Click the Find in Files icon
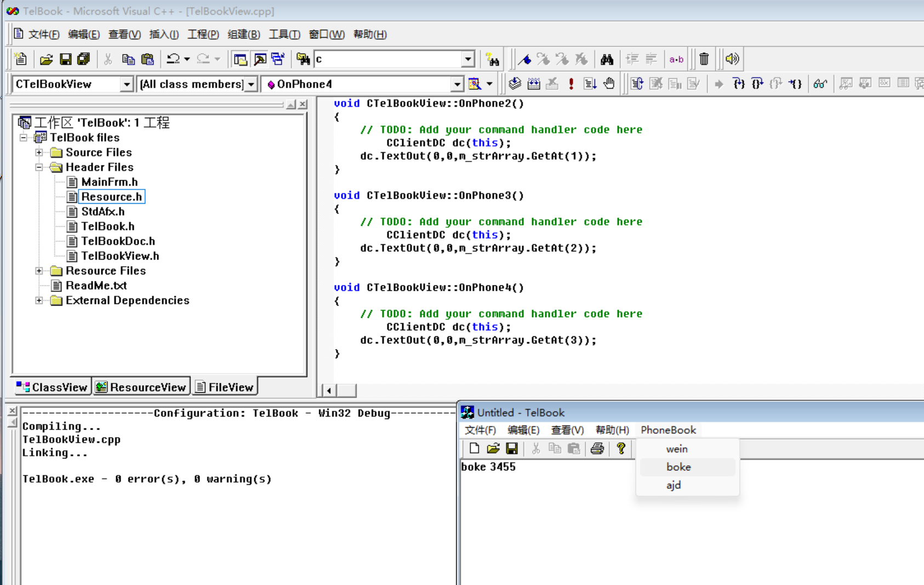The height and width of the screenshot is (585, 924). [x=303, y=59]
